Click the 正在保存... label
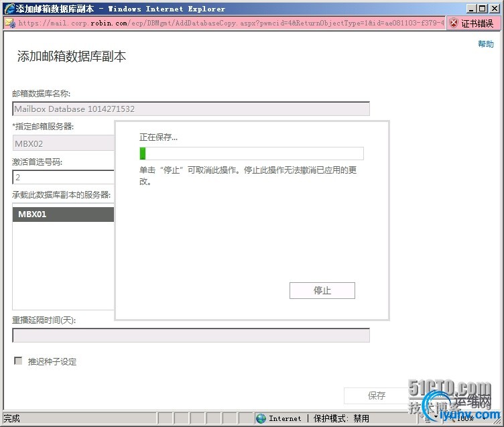The image size is (504, 427). 158,137
